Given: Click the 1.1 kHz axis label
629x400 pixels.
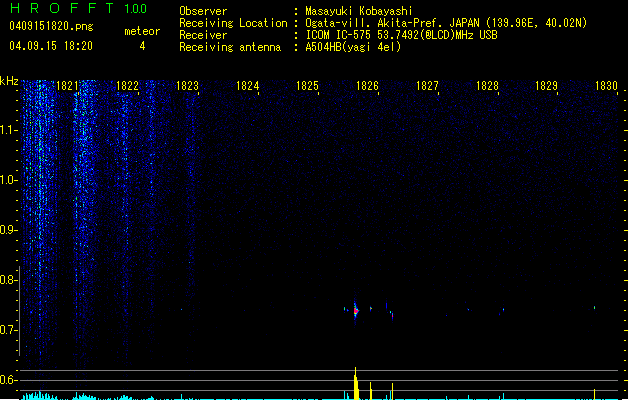Looking at the screenshot, I should [x=8, y=130].
